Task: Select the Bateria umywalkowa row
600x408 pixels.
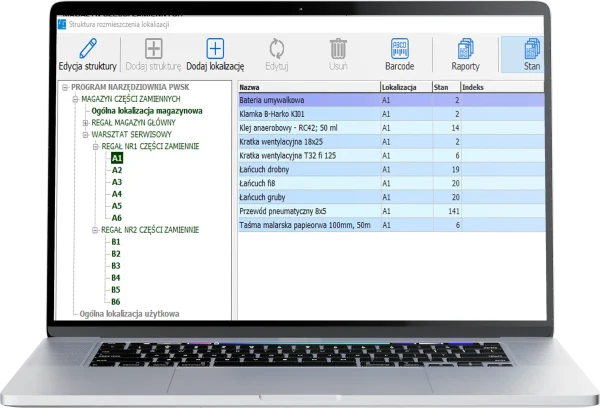Action: pyautogui.click(x=391, y=100)
